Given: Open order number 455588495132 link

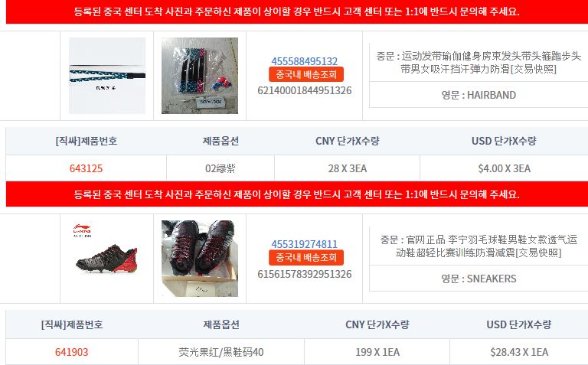Looking at the screenshot, I should click(305, 61).
